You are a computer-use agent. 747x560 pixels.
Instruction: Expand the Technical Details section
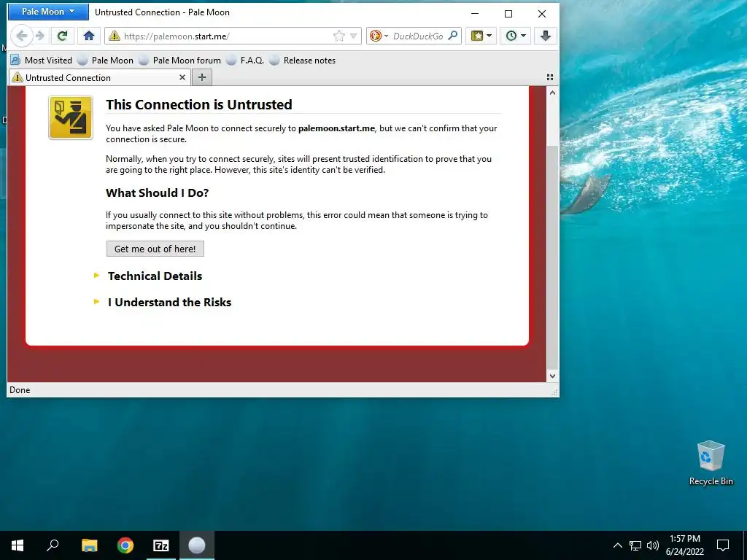click(x=155, y=276)
